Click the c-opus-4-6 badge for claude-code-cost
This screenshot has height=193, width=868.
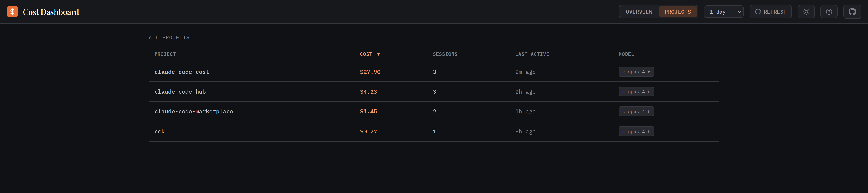tap(636, 72)
